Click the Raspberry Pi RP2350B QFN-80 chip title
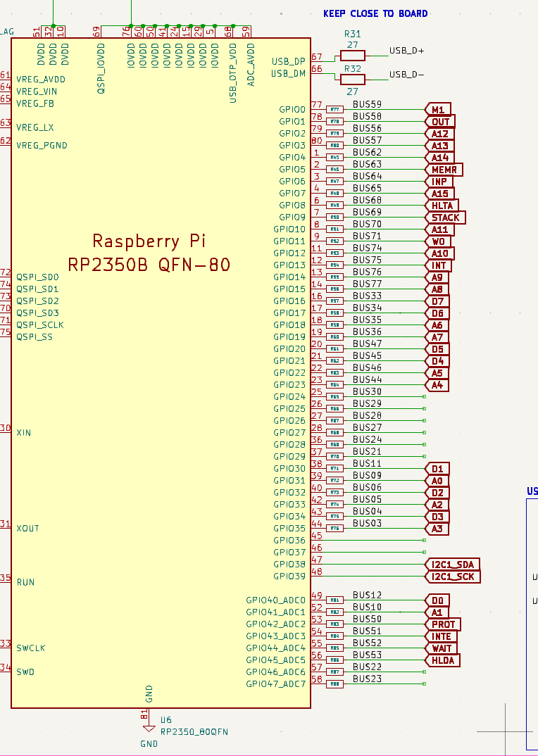 click(149, 253)
